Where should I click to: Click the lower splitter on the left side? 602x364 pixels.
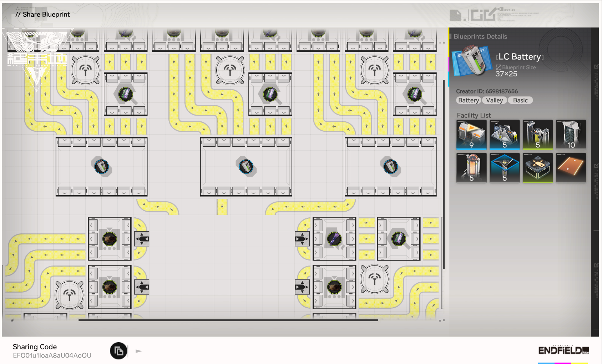(142, 287)
